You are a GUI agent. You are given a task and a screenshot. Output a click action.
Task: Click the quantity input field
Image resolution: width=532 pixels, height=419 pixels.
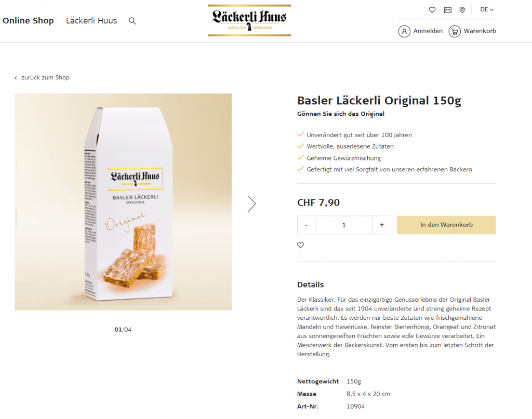(344, 225)
